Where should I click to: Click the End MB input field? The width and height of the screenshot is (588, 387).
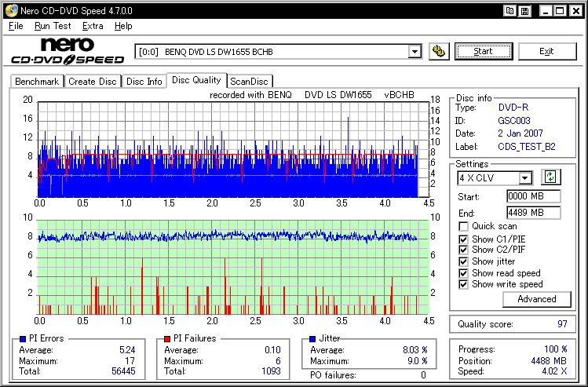(x=533, y=213)
